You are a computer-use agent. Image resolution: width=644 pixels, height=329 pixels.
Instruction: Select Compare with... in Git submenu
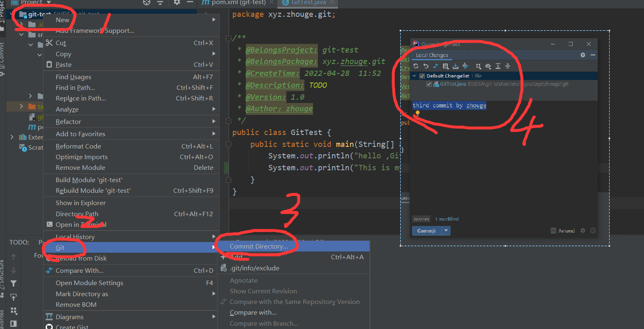(293, 312)
